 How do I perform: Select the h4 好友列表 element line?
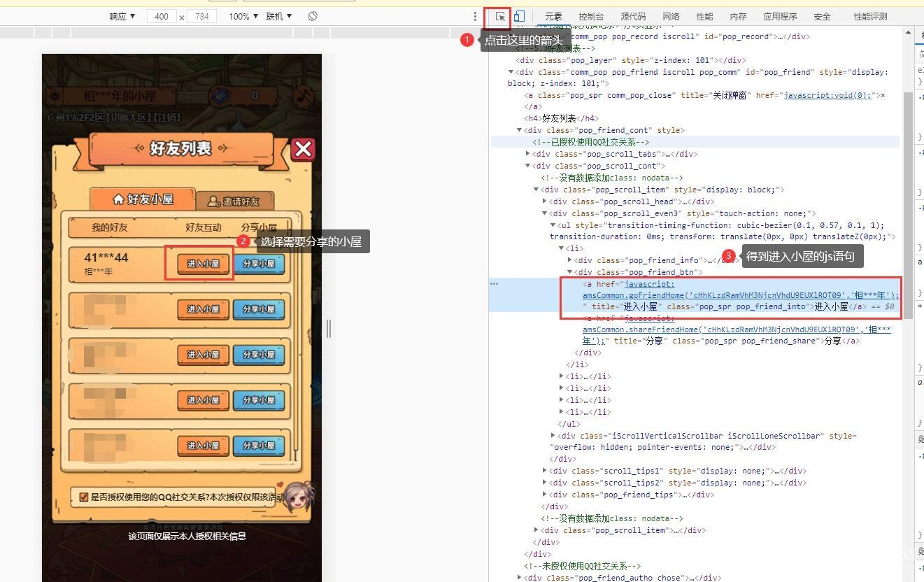click(x=562, y=118)
